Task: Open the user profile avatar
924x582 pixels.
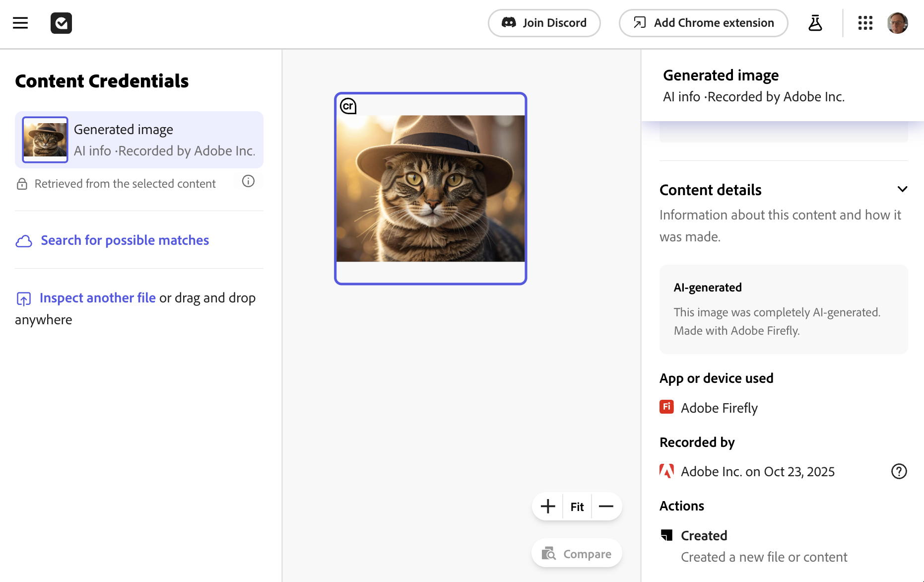Action: click(897, 23)
